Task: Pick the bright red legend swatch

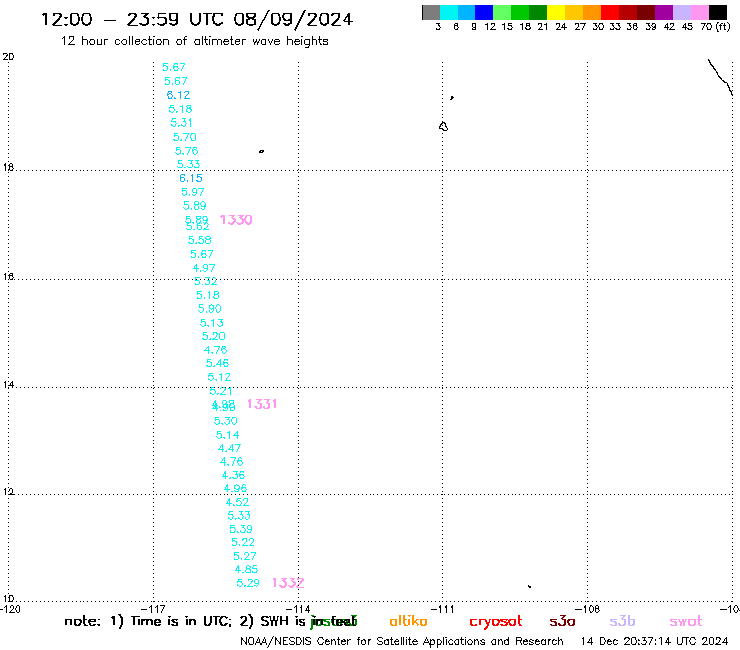Action: point(610,12)
